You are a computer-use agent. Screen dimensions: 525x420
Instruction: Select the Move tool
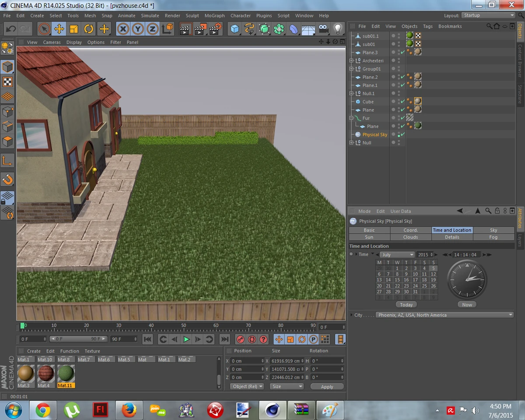pyautogui.click(x=60, y=29)
